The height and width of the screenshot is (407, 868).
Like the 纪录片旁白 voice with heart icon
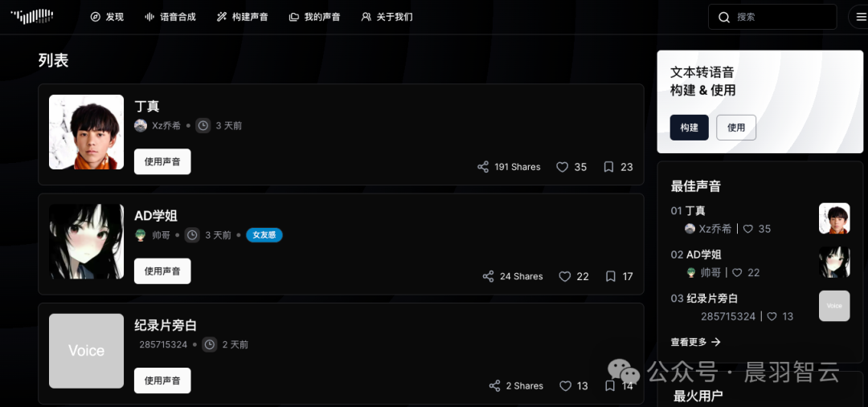pyautogui.click(x=565, y=386)
